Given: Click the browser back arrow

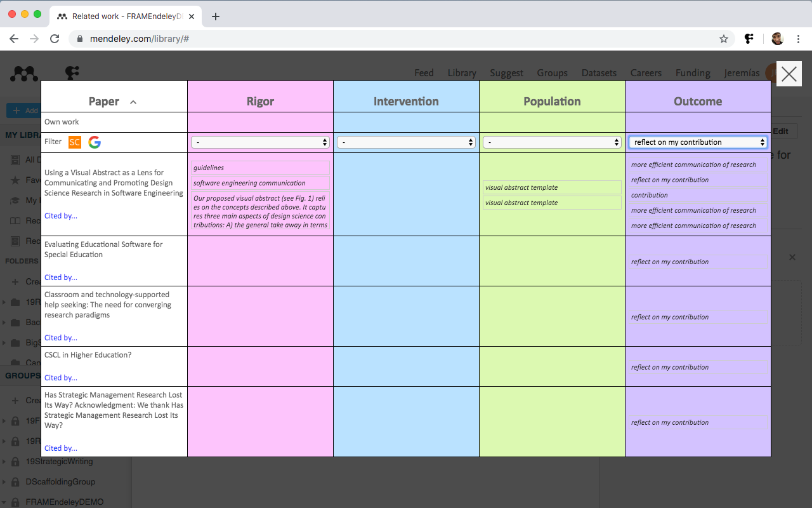Looking at the screenshot, I should tap(14, 39).
